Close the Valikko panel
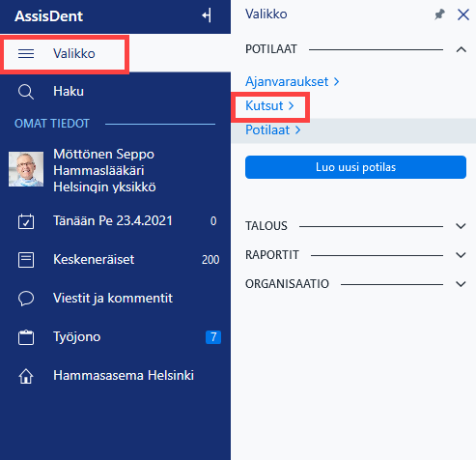This screenshot has width=476, height=460. [x=463, y=14]
